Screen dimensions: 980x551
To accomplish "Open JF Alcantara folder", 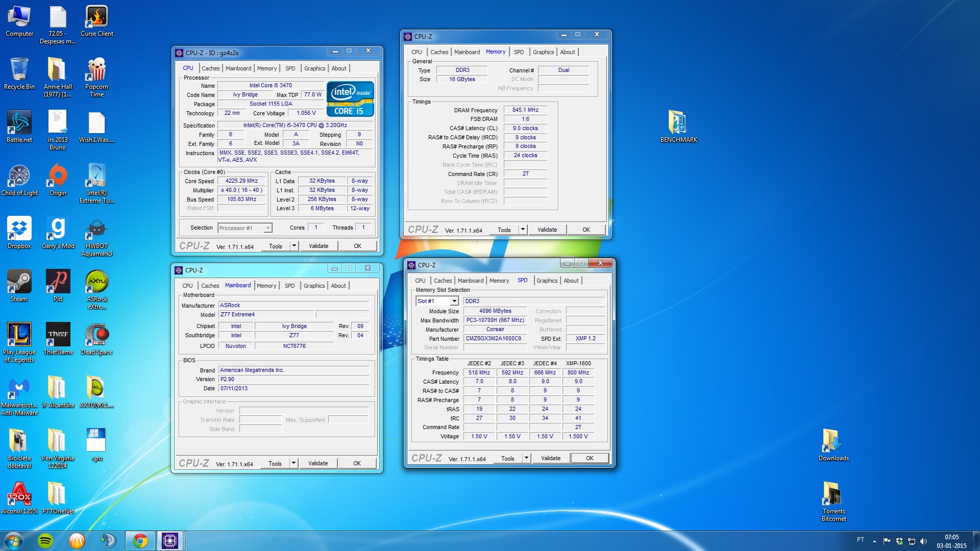I will 58,393.
